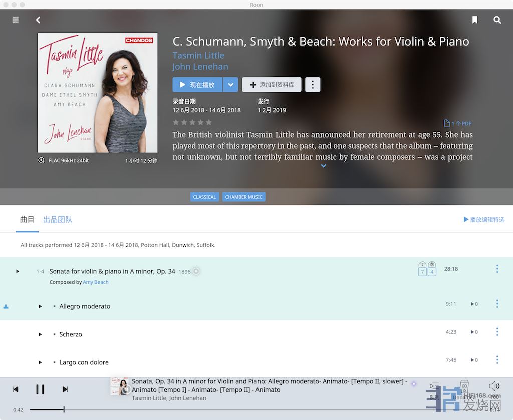Image resolution: width=513 pixels, height=420 pixels.
Task: Expand the full album review text
Action: (x=323, y=166)
